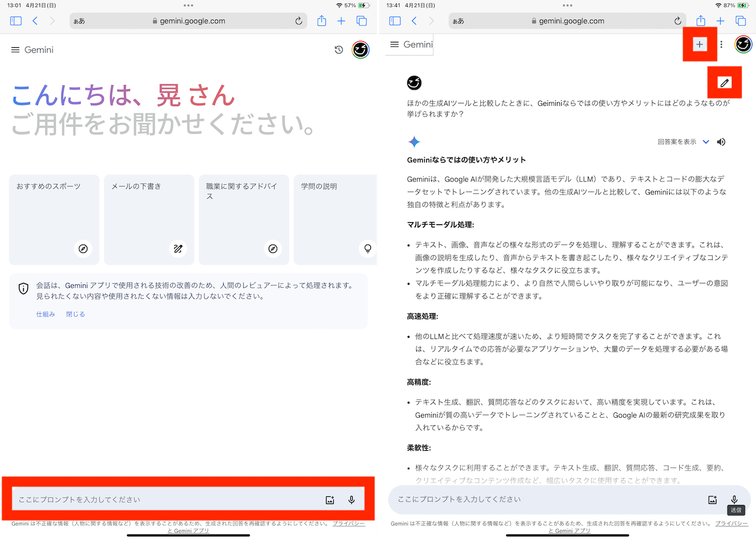Image resolution: width=756 pixels, height=540 pixels.
Task: Open Gemini hamburger menu in left window
Action: 15,50
